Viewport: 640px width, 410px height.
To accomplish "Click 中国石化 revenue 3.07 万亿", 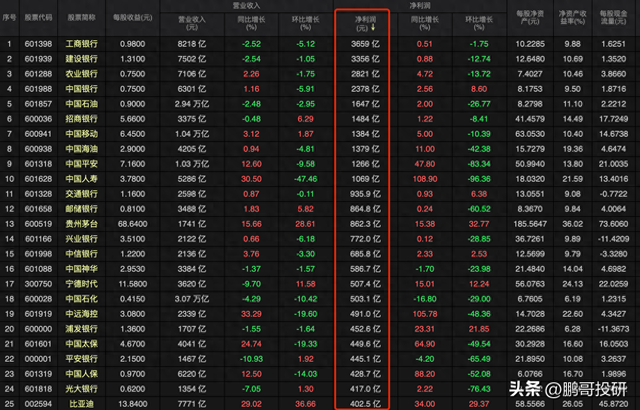I will [192, 299].
